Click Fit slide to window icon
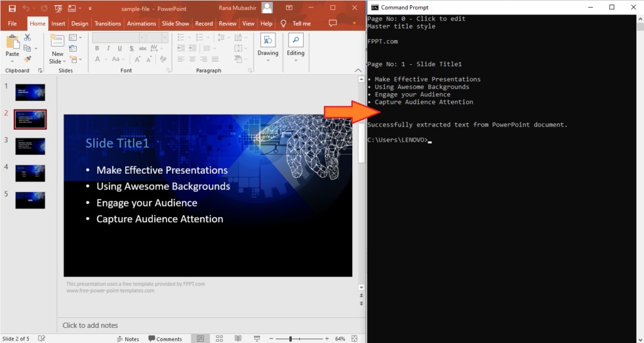Viewport: 644px width, 343px height. click(355, 339)
